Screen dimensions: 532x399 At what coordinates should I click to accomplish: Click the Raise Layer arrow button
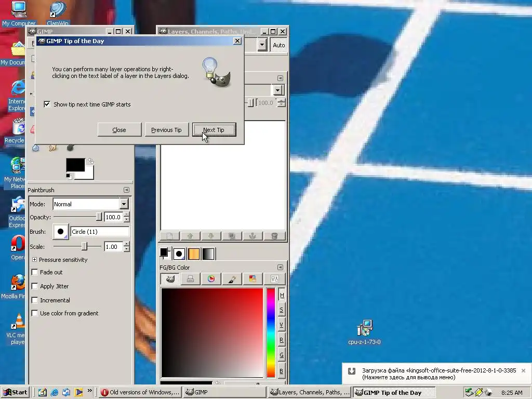point(190,236)
